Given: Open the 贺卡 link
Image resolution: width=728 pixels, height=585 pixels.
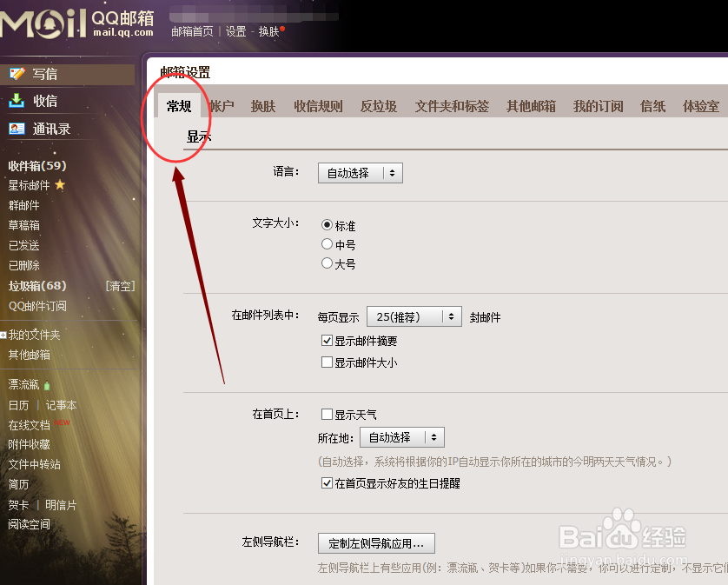Looking at the screenshot, I should (x=18, y=505).
